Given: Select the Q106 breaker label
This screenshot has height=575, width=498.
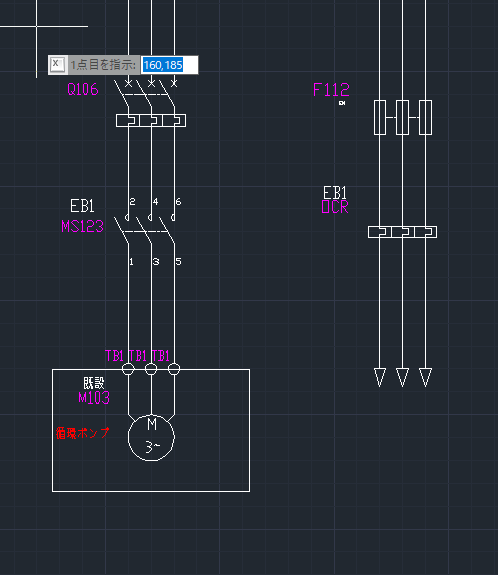Looking at the screenshot, I should [x=83, y=89].
